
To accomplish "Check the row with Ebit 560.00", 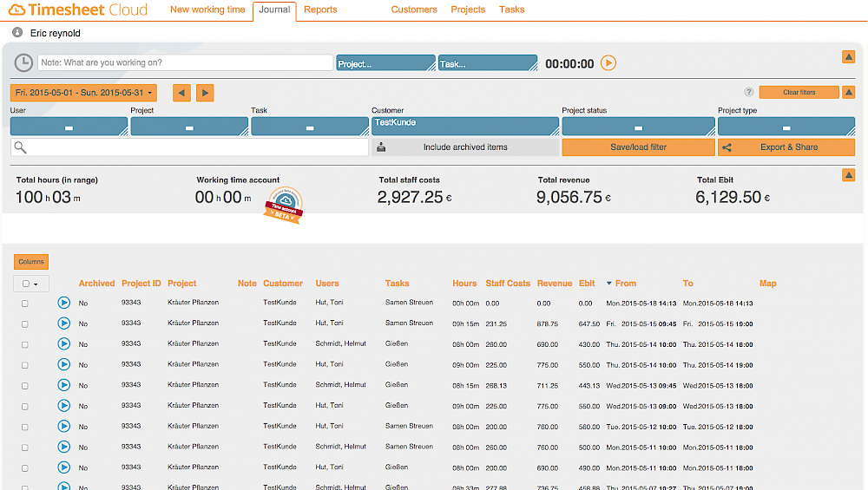I will pyautogui.click(x=25, y=427).
